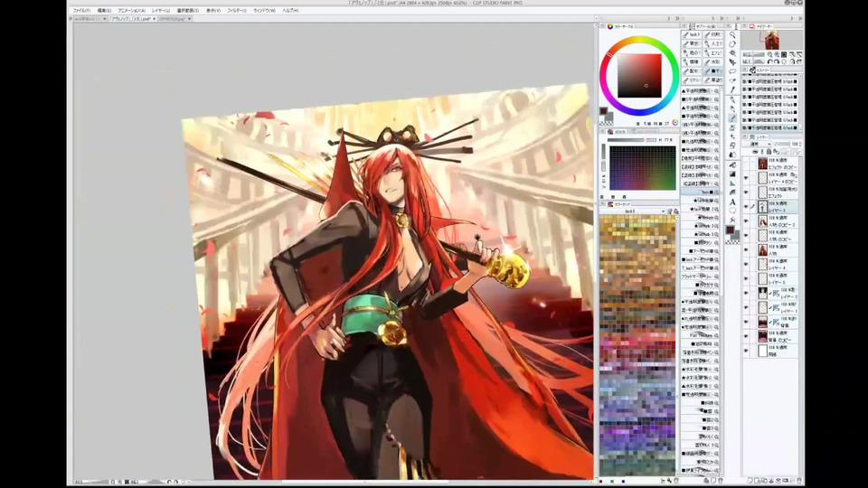
Task: Click Navigator rotate left icon
Action: click(x=770, y=61)
